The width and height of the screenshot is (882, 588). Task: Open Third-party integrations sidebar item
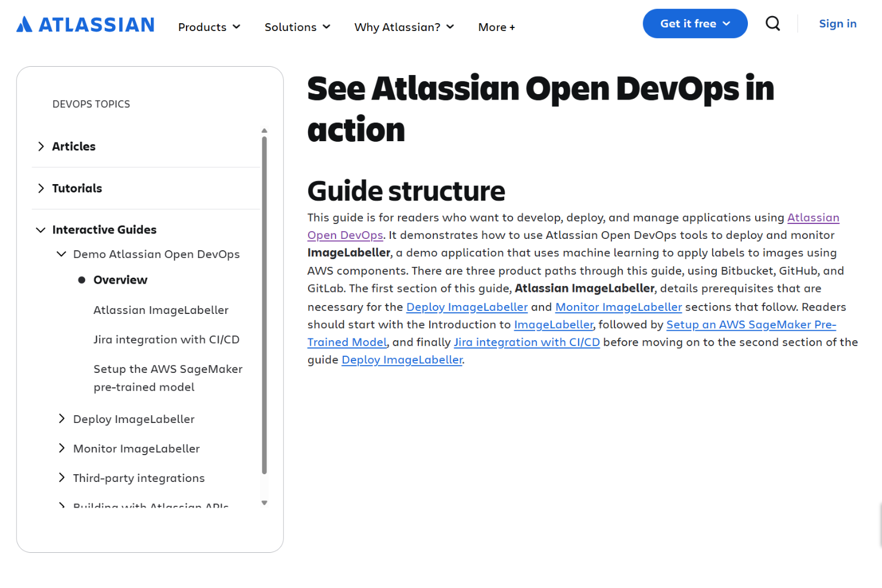[139, 478]
